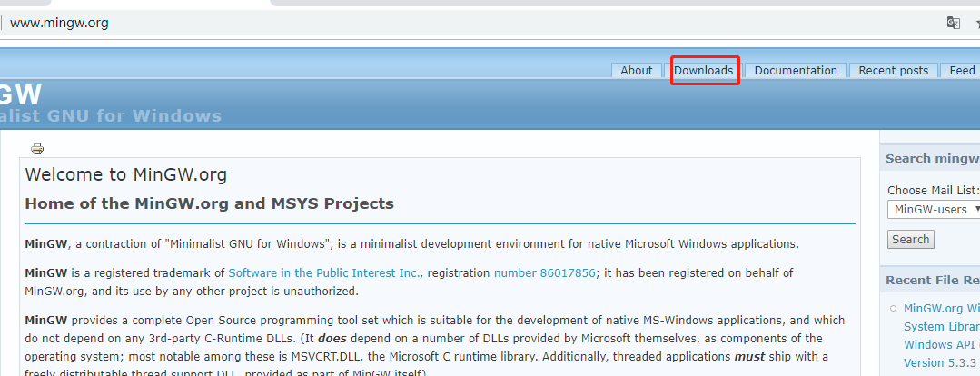Open the Downloads tab
This screenshot has height=376, width=980.
pos(703,71)
